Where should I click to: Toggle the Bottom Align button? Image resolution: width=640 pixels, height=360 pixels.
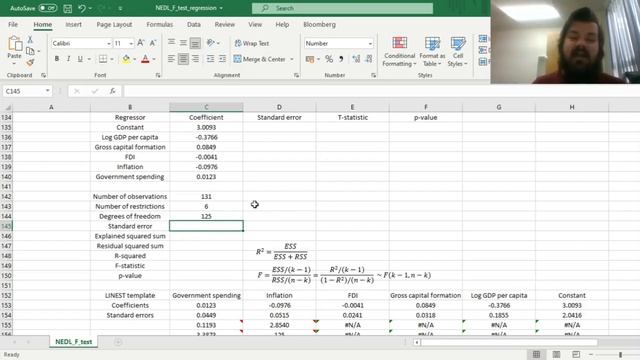point(195,43)
